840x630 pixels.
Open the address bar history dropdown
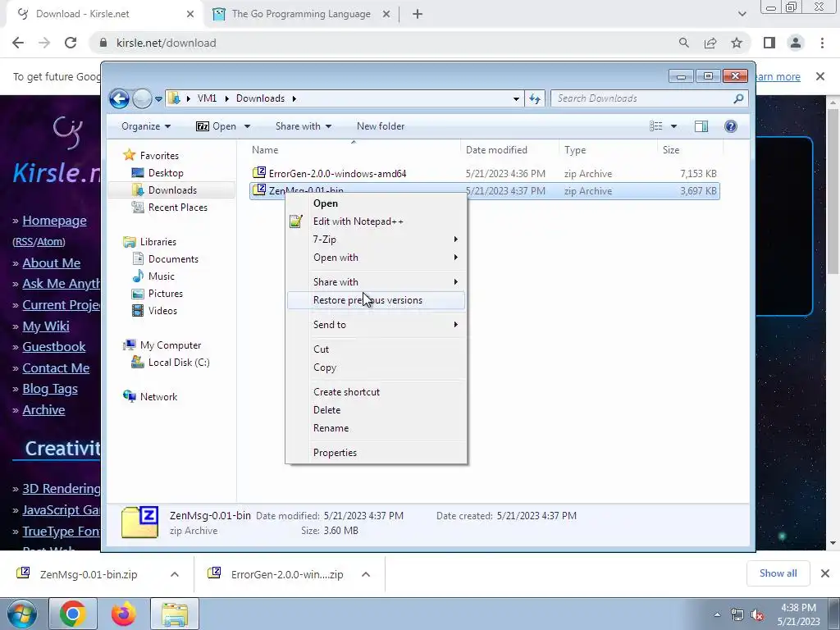(x=516, y=98)
